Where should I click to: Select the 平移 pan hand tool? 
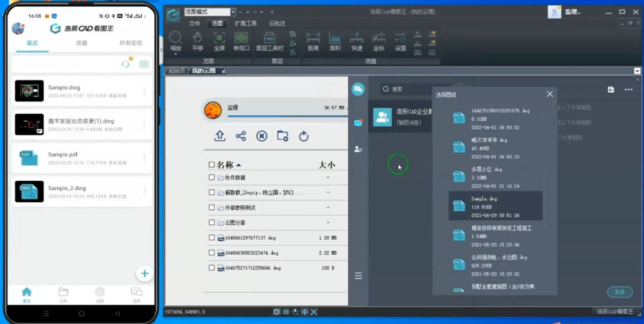tap(197, 41)
